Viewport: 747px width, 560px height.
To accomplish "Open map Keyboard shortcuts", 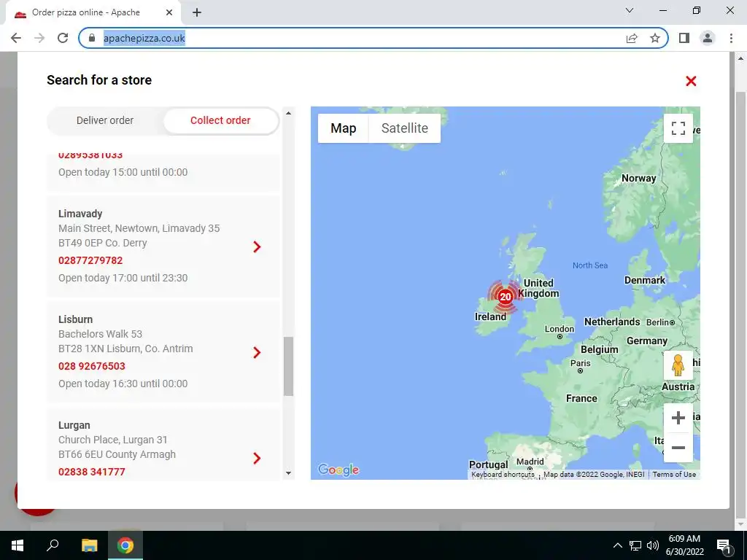I will point(503,474).
